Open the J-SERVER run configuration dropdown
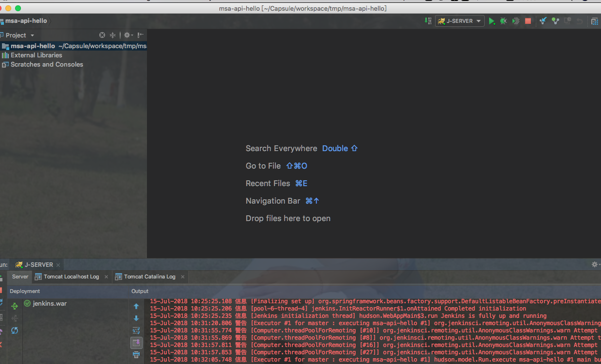 click(x=460, y=21)
